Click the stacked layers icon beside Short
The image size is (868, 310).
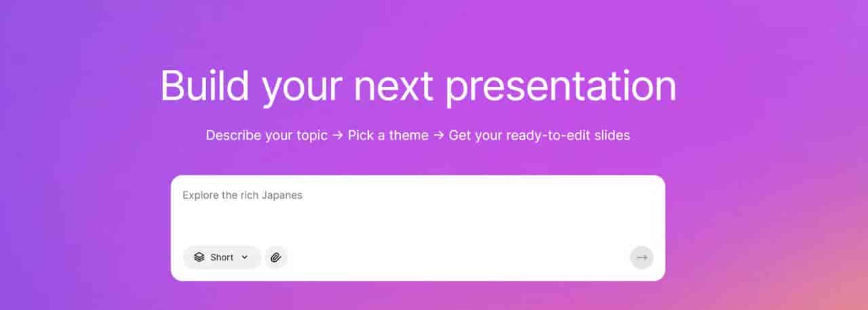pyautogui.click(x=199, y=258)
